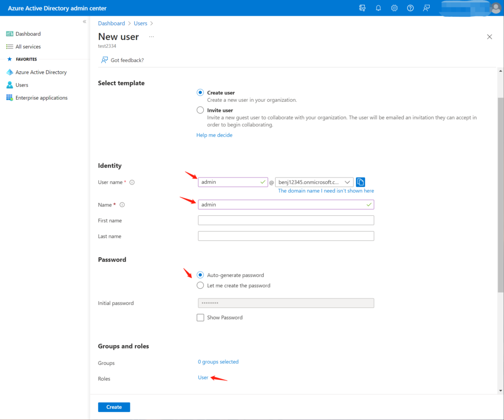
Task: Click the User name info icon
Action: (132, 182)
